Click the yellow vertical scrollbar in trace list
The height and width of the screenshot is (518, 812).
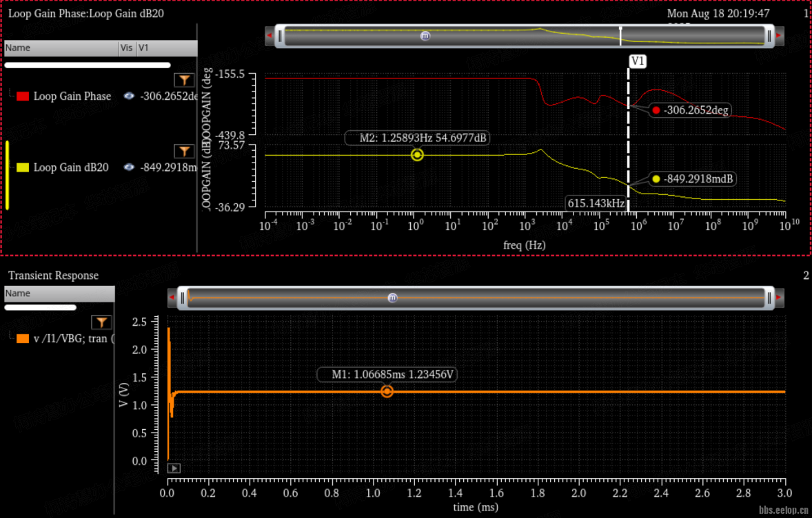point(8,175)
